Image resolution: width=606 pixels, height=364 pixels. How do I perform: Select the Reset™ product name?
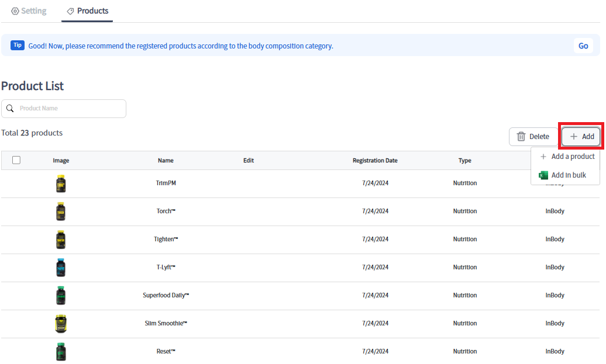tap(166, 351)
